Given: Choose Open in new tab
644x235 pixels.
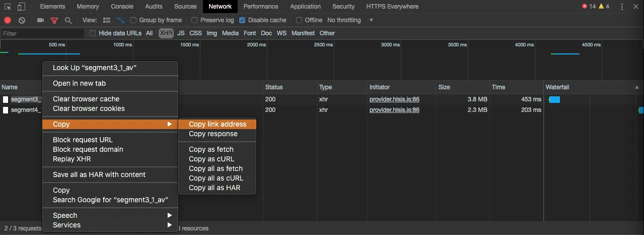Looking at the screenshot, I should pos(110,83).
